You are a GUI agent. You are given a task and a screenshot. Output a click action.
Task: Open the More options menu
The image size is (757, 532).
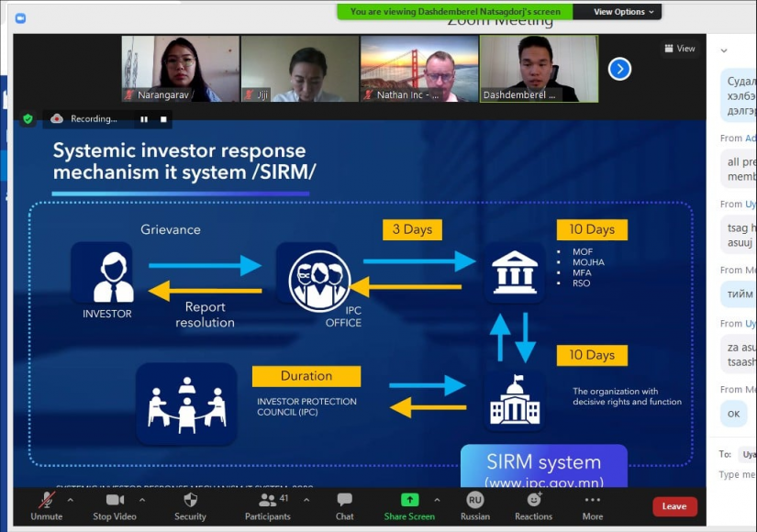[593, 506]
